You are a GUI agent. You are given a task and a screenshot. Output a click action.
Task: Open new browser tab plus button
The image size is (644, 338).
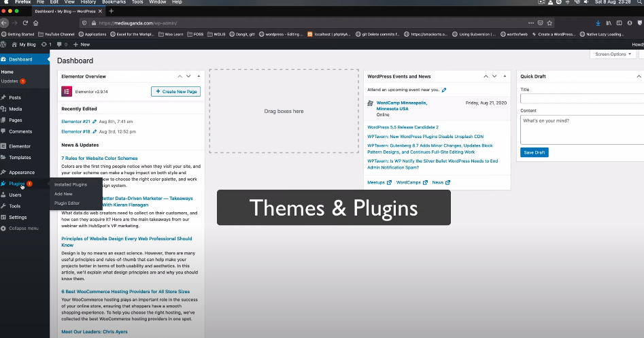click(x=112, y=11)
